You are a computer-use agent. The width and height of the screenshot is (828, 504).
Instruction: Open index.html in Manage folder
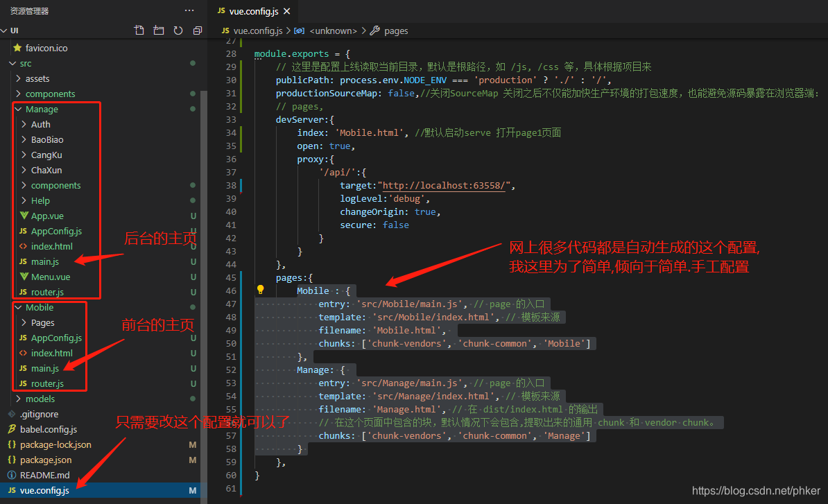click(52, 247)
